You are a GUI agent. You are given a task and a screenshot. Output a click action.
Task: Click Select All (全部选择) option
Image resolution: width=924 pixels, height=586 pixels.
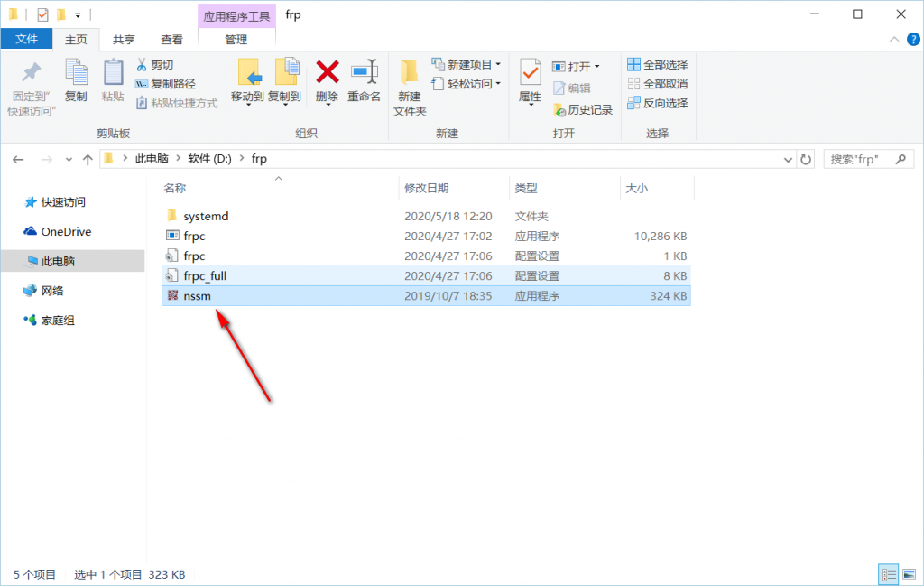point(657,65)
